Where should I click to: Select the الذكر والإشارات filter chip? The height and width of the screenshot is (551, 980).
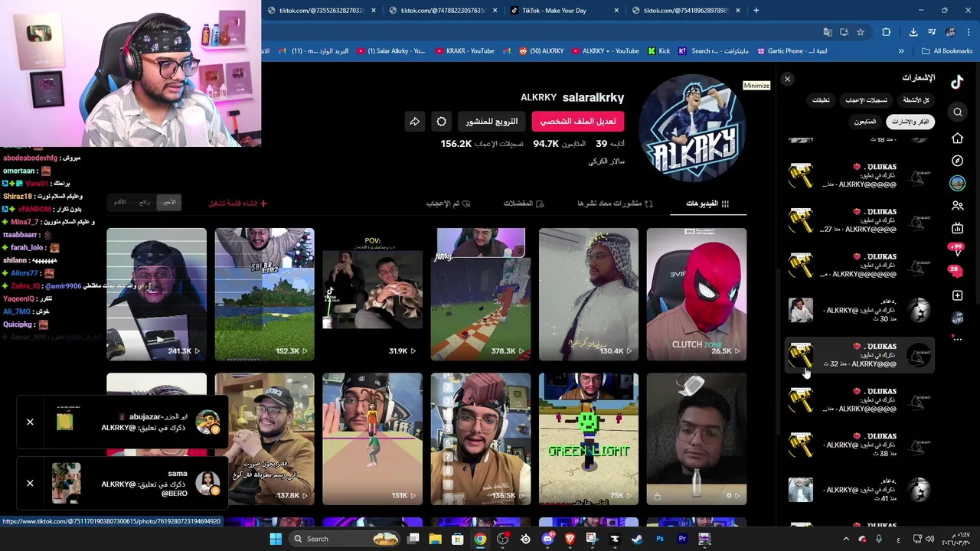click(x=911, y=122)
